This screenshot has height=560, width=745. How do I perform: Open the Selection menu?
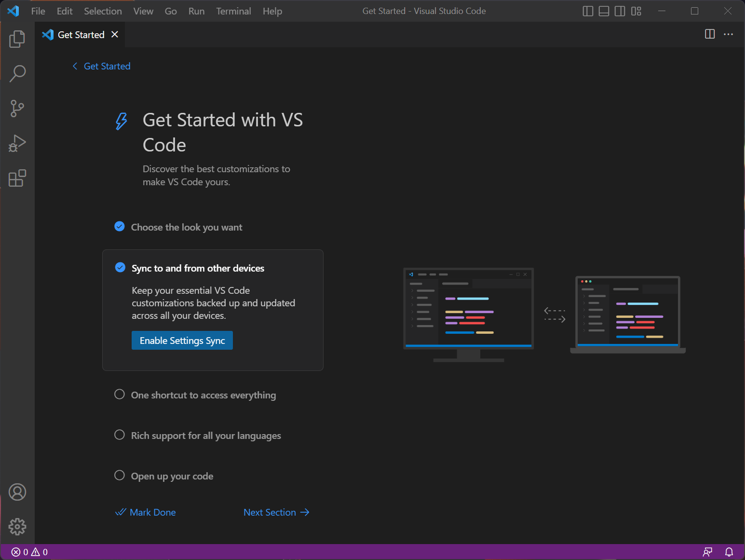tap(103, 11)
